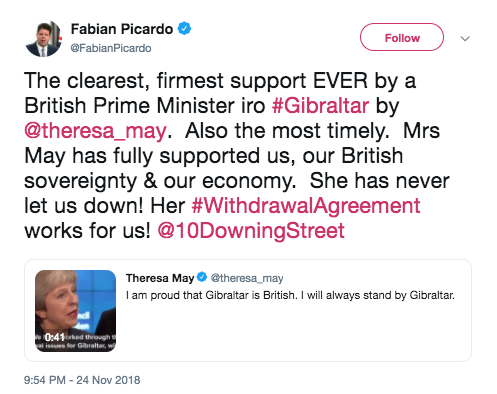The width and height of the screenshot is (497, 394).
Task: Open the @10DowningStreet mention
Action: coord(251,231)
